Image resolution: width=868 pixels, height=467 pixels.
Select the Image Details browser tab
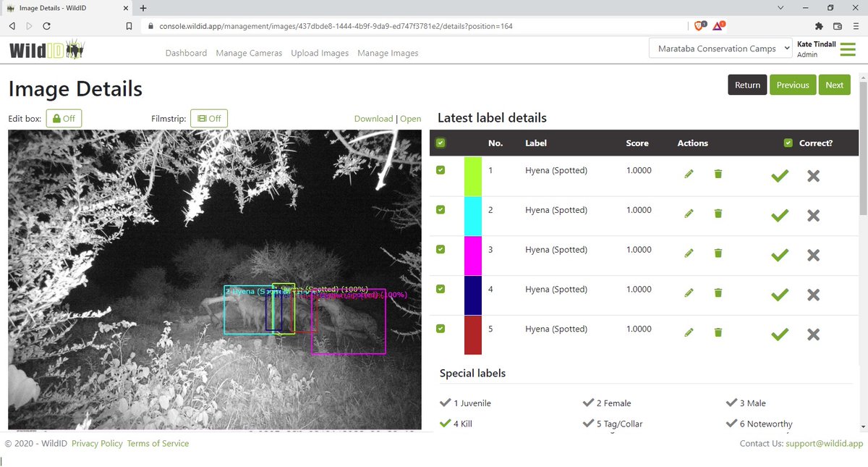[67, 8]
